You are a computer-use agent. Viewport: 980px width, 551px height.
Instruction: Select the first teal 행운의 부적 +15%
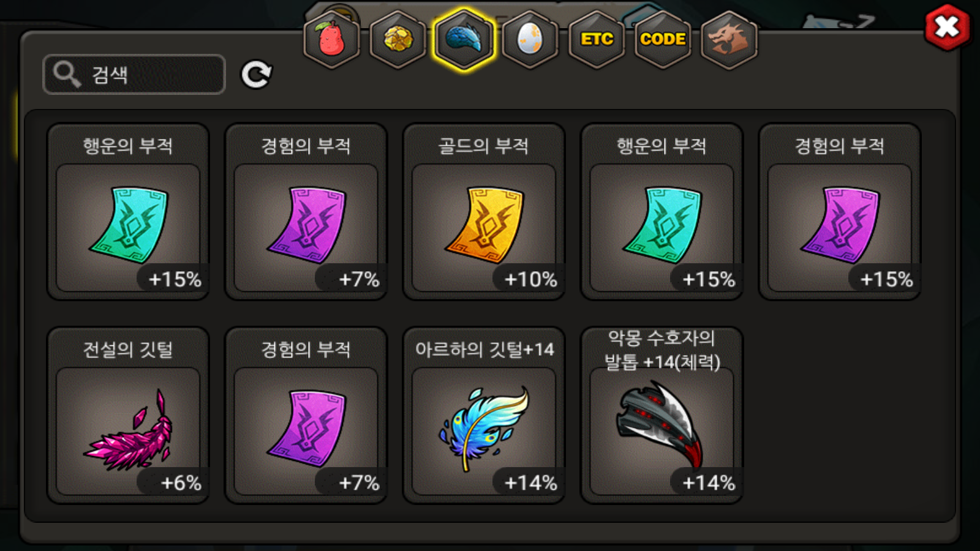(128, 212)
